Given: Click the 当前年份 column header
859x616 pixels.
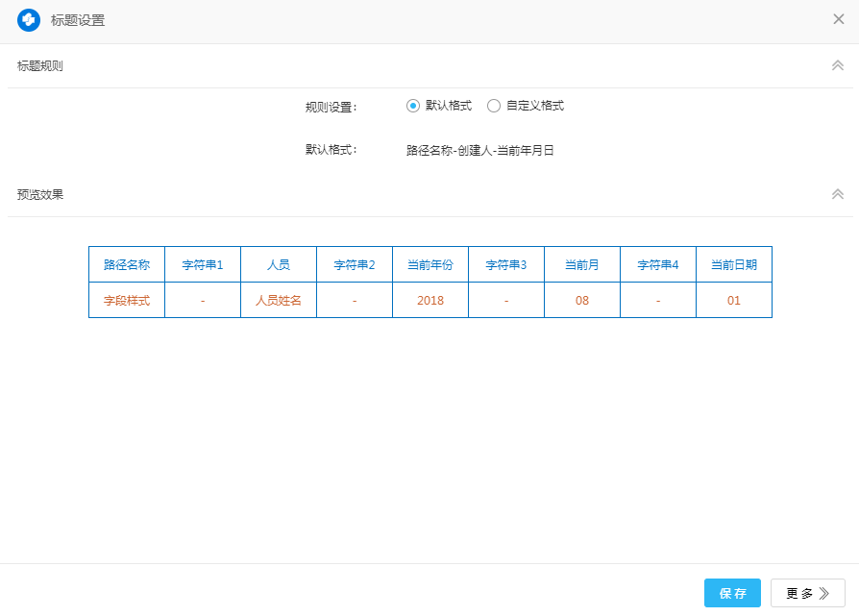Looking at the screenshot, I should (x=430, y=264).
